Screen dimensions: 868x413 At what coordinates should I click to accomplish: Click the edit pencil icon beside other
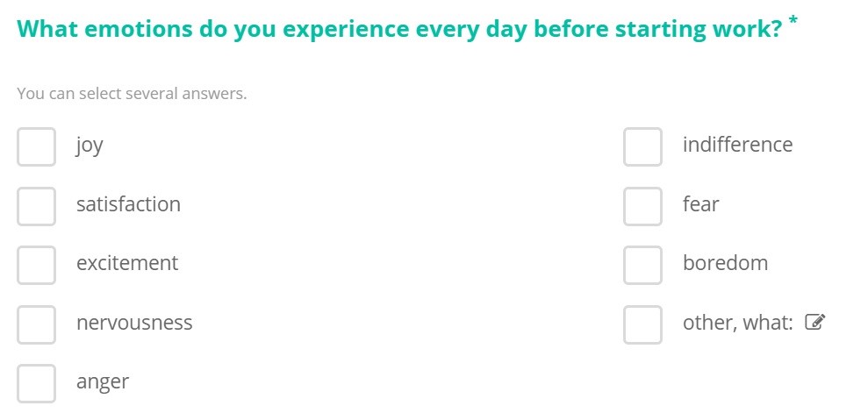(x=814, y=322)
